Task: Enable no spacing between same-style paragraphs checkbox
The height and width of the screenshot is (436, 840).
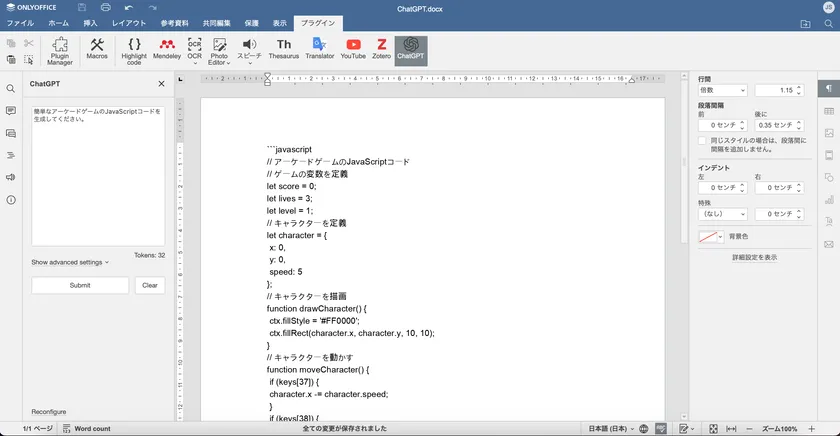Action: [702, 141]
